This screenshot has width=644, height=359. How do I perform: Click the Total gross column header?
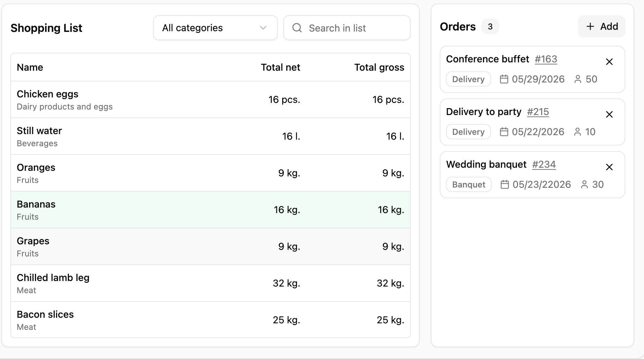pos(379,67)
